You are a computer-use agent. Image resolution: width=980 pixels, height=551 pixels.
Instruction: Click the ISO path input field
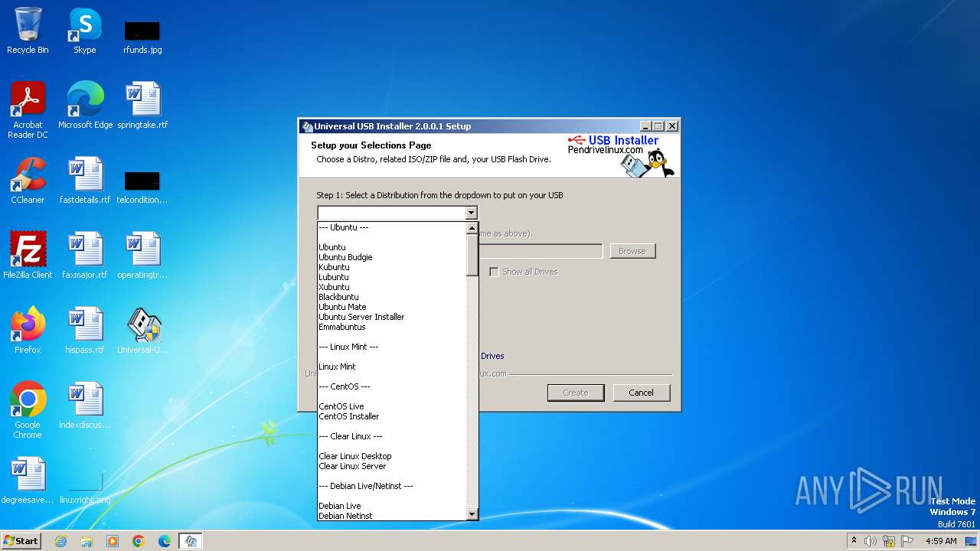coord(541,251)
